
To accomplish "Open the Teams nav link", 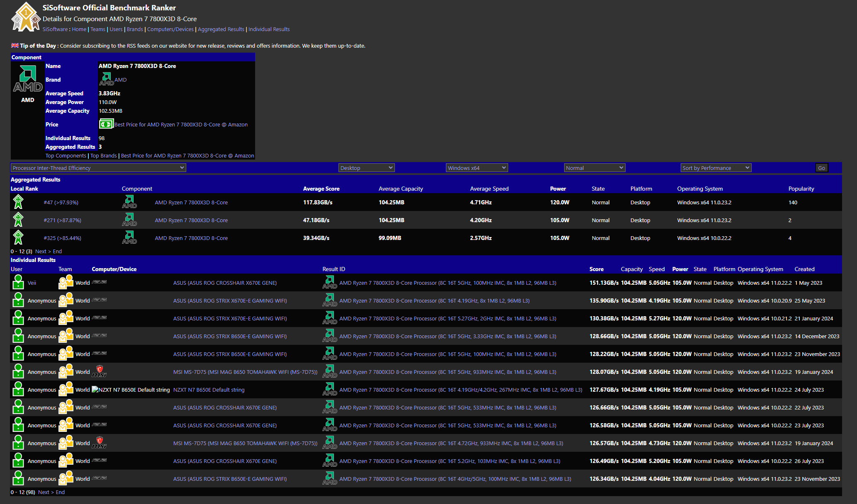I will tap(98, 29).
